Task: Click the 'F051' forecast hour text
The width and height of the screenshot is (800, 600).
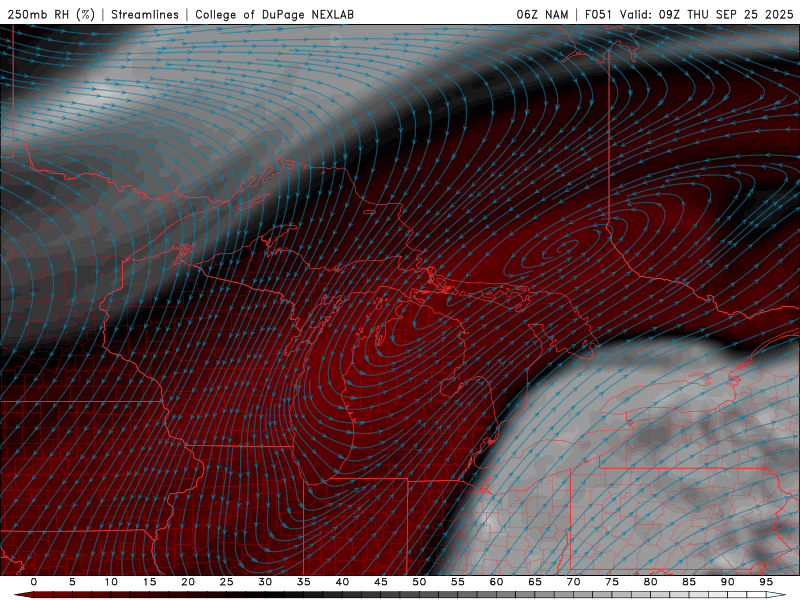Action: pyautogui.click(x=599, y=14)
